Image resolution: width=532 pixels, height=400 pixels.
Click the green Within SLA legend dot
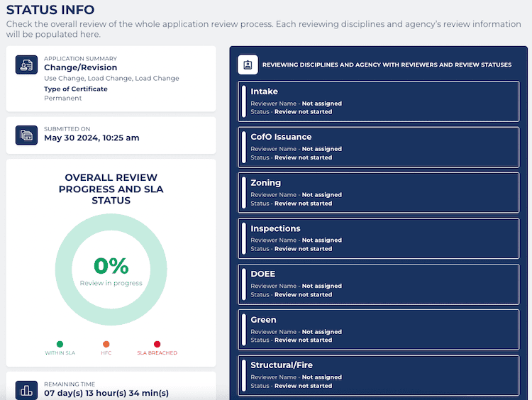click(60, 344)
